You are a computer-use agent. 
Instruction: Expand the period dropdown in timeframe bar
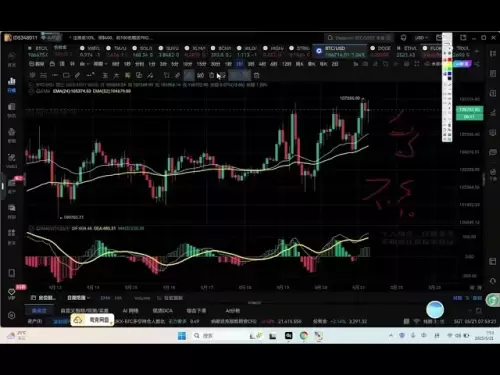click(x=100, y=64)
